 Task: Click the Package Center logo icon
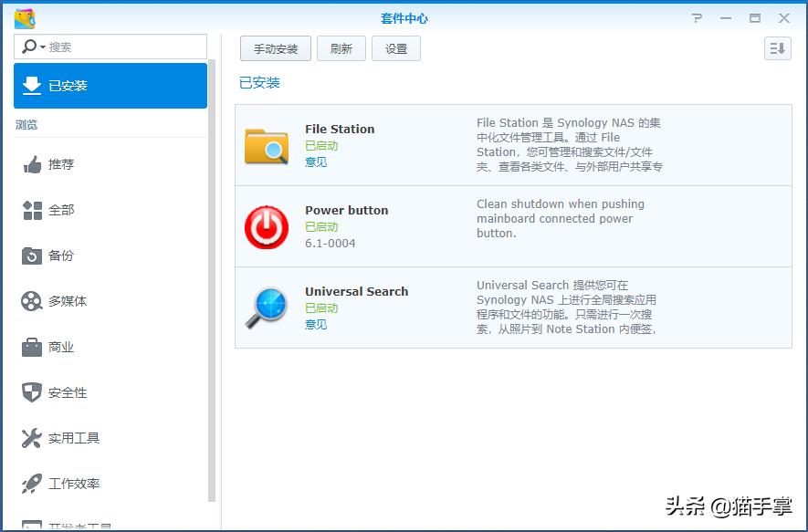point(25,18)
